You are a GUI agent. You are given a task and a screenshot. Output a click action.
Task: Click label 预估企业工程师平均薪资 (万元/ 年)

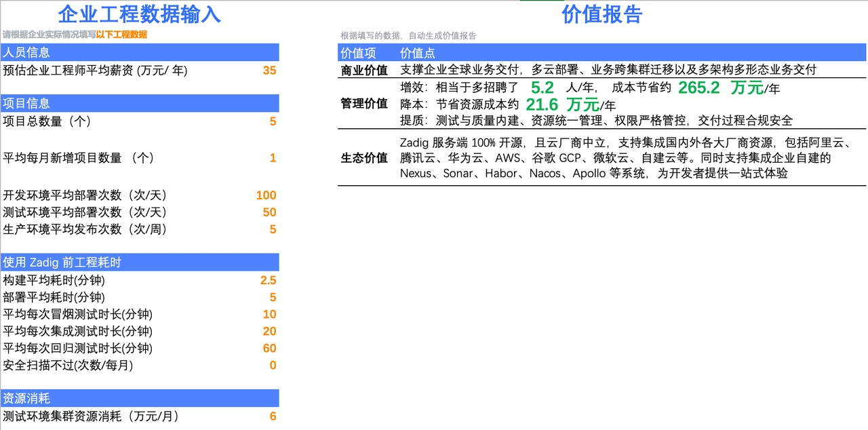[95, 70]
